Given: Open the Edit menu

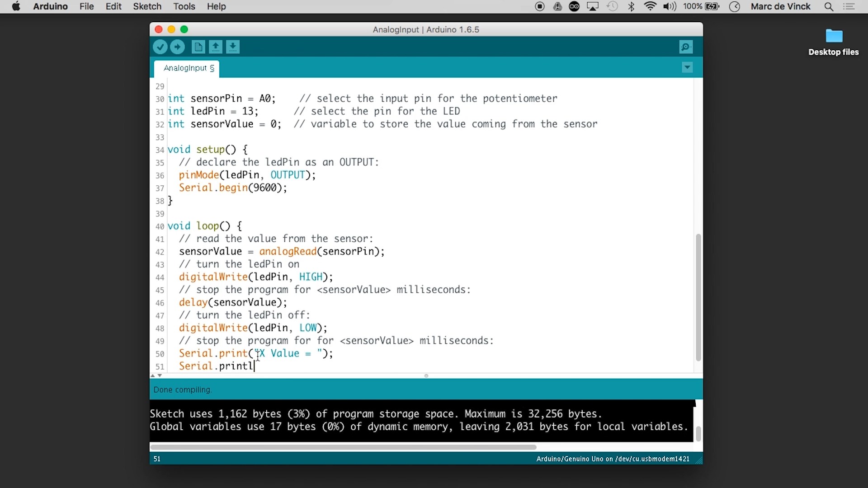Looking at the screenshot, I should pyautogui.click(x=113, y=7).
